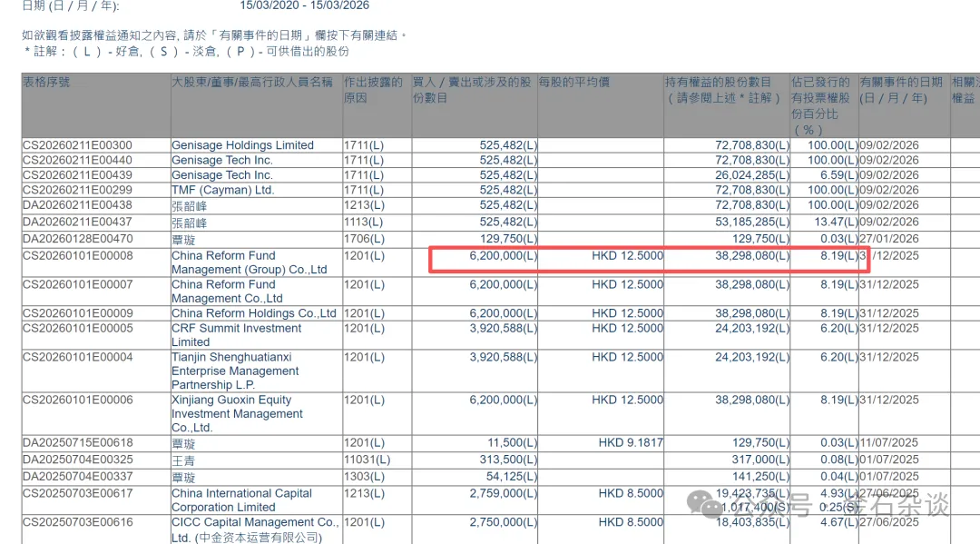980x544 pixels.
Task: Select form serial CS20260101E00004
Action: coord(77,357)
